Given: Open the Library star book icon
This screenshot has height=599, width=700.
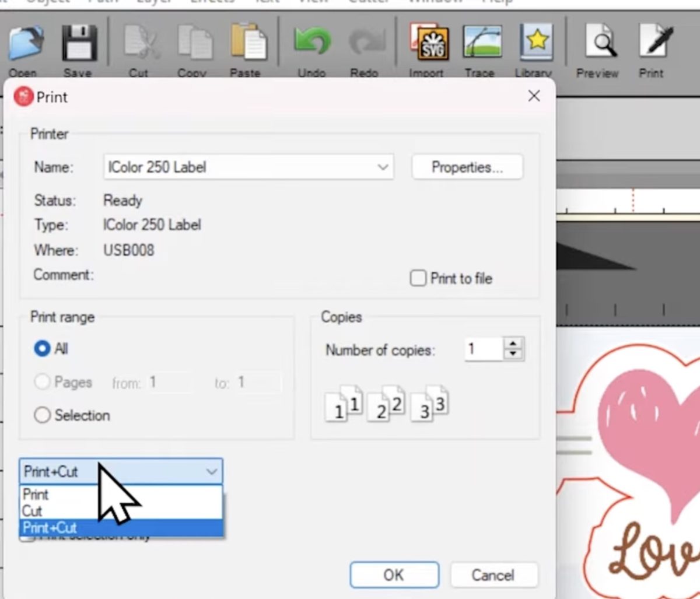Looking at the screenshot, I should pyautogui.click(x=536, y=42).
